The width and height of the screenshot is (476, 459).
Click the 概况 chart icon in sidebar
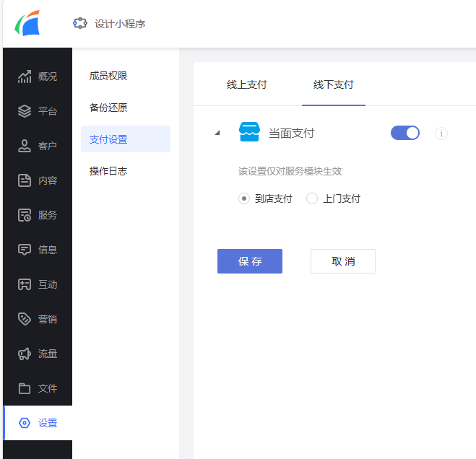pos(25,76)
